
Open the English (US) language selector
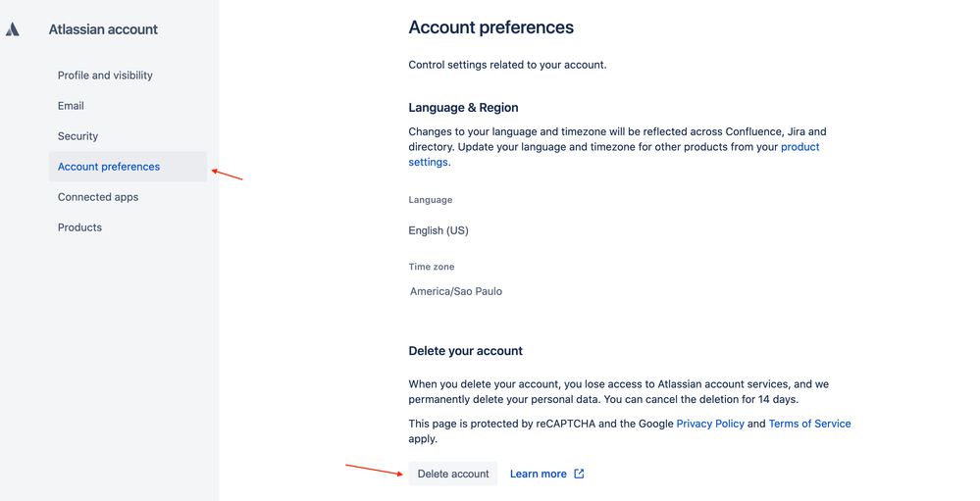point(438,230)
